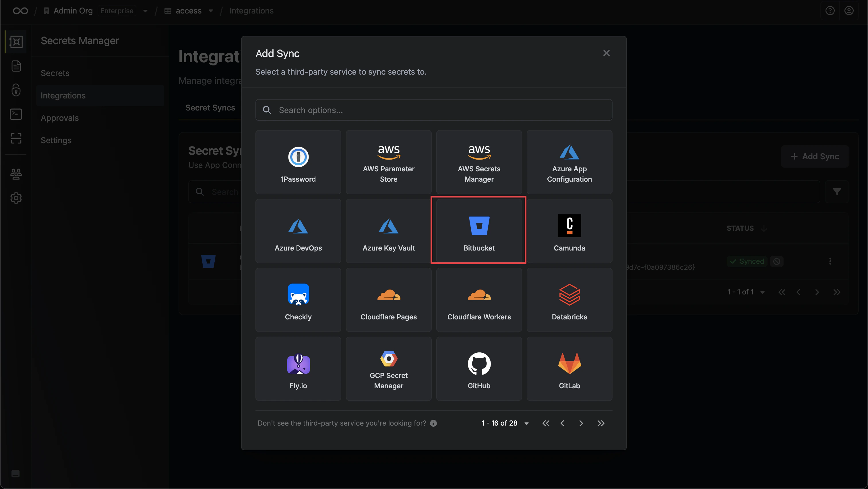Screen dimensions: 868x489
Task: Click the disabled-circle icon next to Synced
Action: 777,261
